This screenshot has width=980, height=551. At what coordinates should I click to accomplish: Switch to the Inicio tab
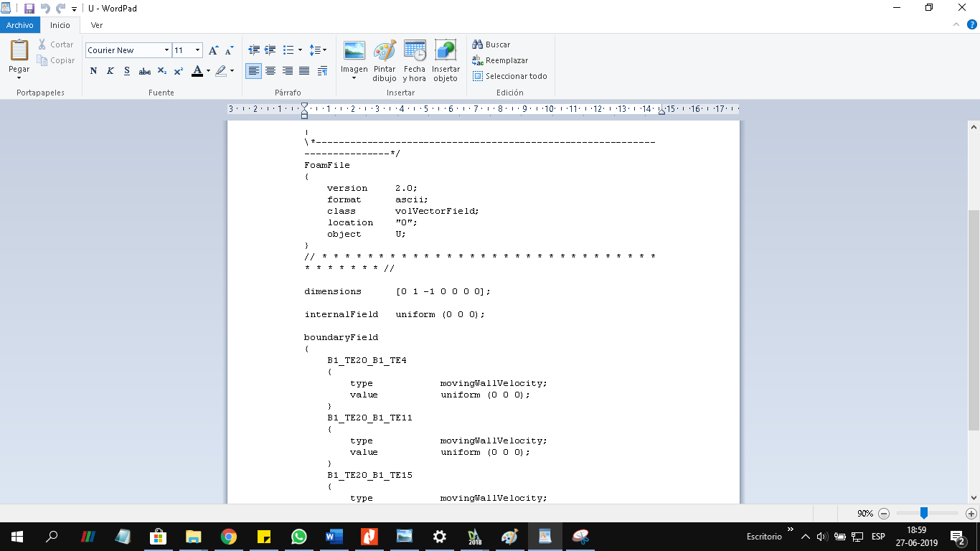pos(60,25)
